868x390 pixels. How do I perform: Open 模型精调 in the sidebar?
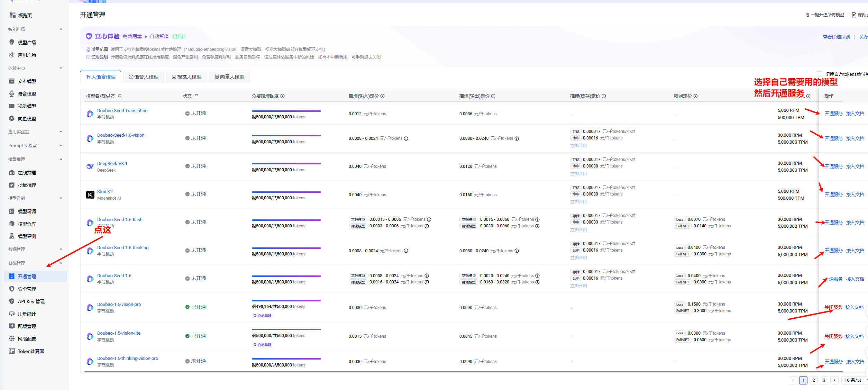pyautogui.click(x=27, y=211)
